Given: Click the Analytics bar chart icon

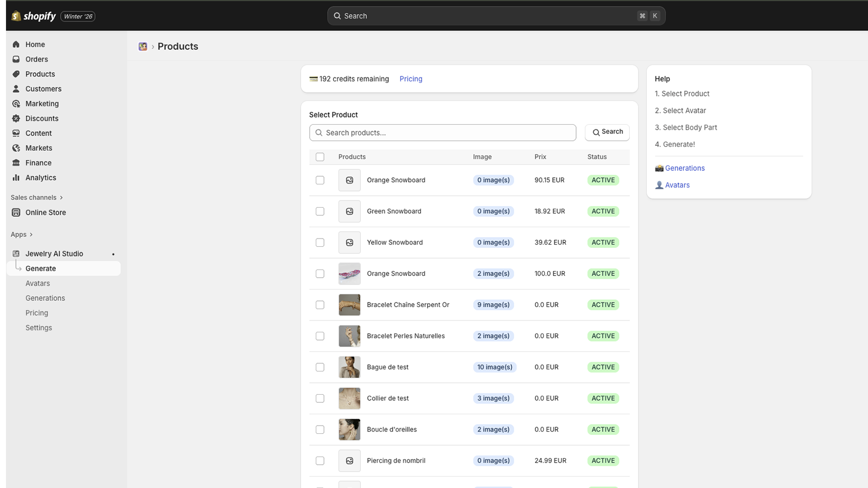Looking at the screenshot, I should point(16,178).
